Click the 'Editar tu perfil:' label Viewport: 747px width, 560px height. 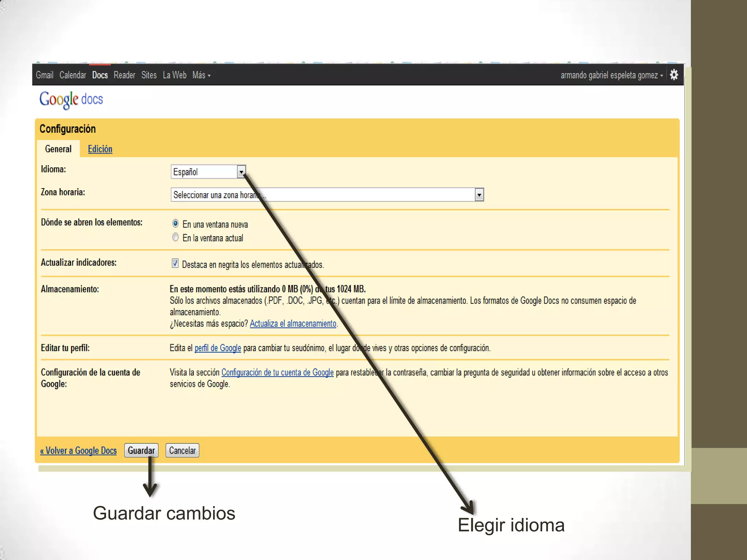pyautogui.click(x=65, y=348)
